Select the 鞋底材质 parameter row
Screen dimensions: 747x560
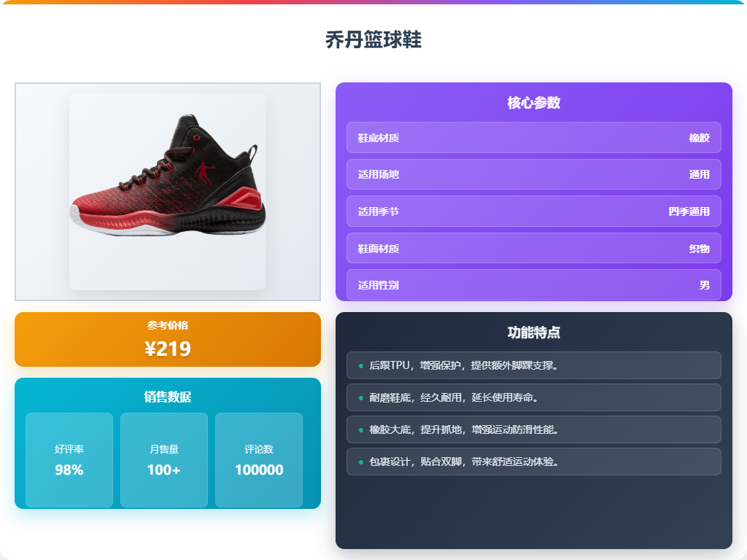533,138
